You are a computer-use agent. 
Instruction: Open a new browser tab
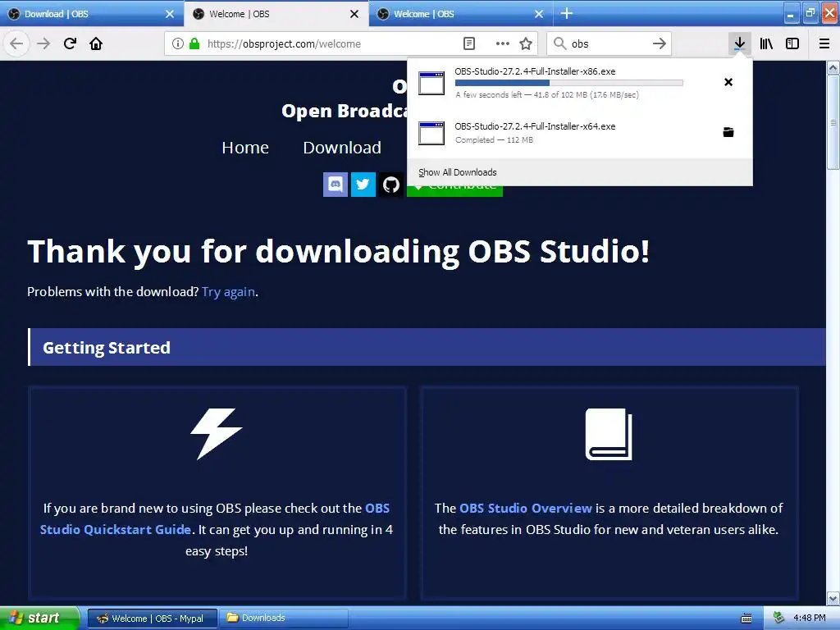pyautogui.click(x=567, y=13)
